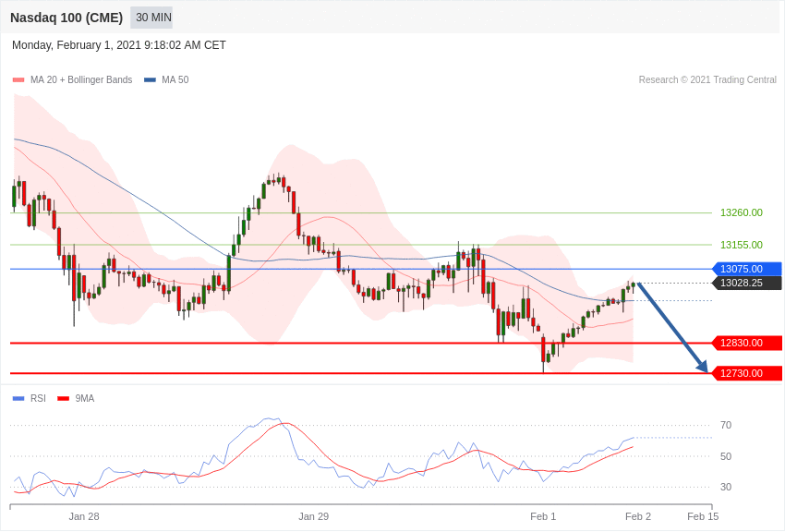Click the blue RSI legend swatch

point(18,398)
